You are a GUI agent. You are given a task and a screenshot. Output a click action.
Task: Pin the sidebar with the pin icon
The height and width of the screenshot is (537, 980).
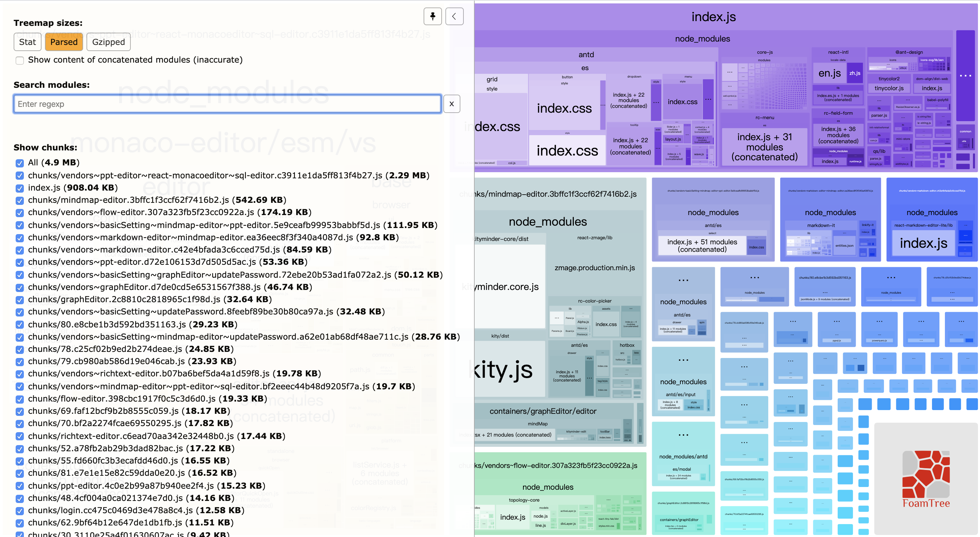(x=432, y=16)
